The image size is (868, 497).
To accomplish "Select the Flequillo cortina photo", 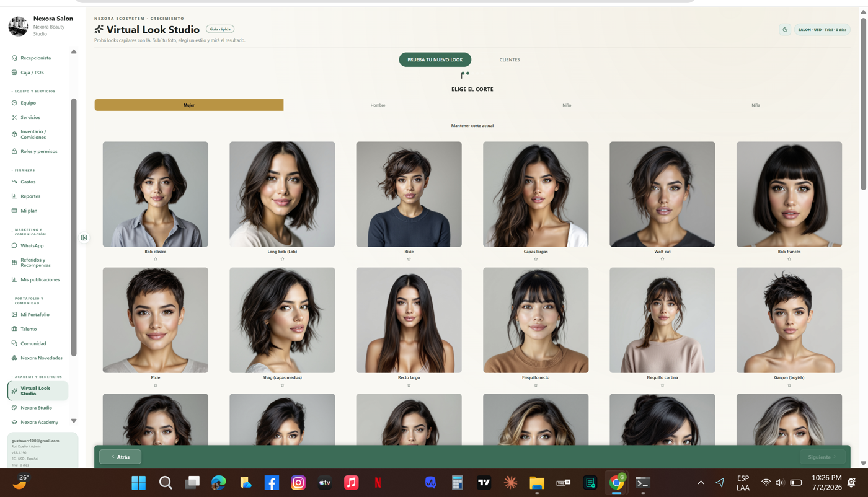I will coord(662,320).
